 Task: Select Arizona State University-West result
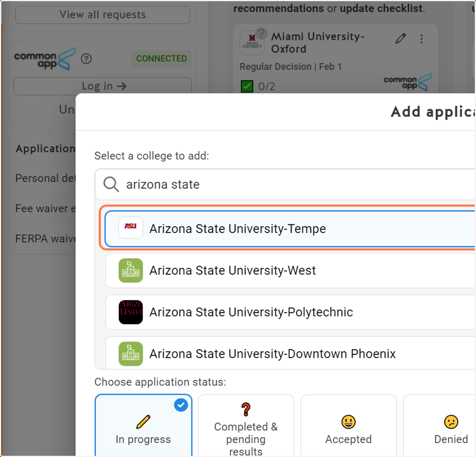(x=290, y=270)
